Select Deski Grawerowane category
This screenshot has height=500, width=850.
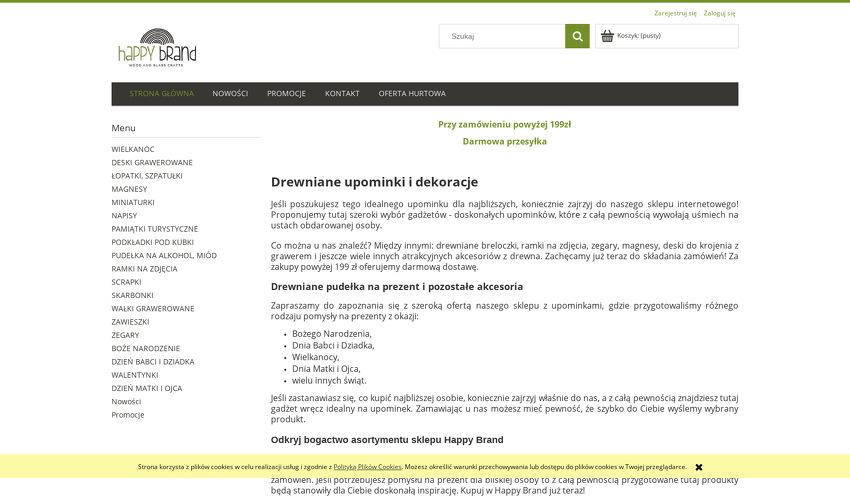(152, 163)
